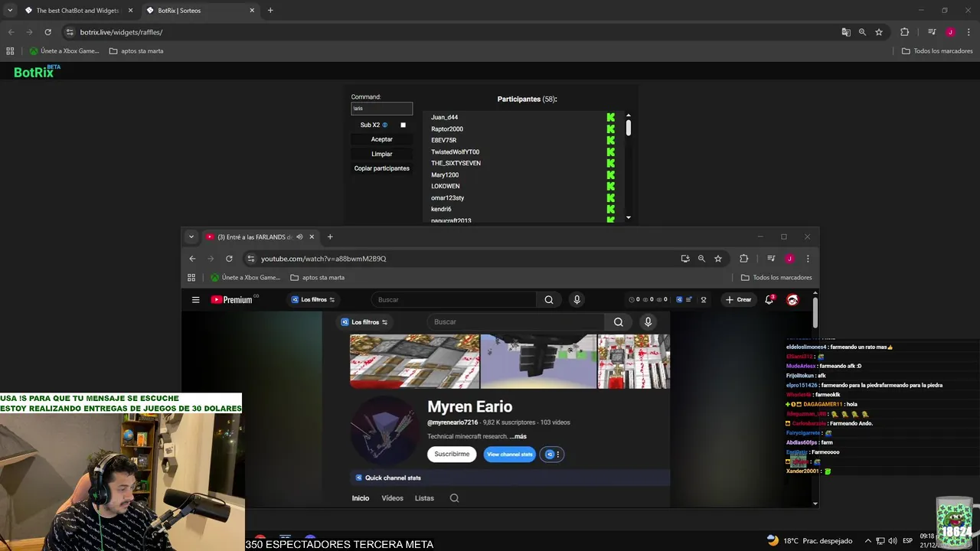Open Todos los marcadores folder in BotRix window
The image size is (980, 551).
[x=938, y=51]
